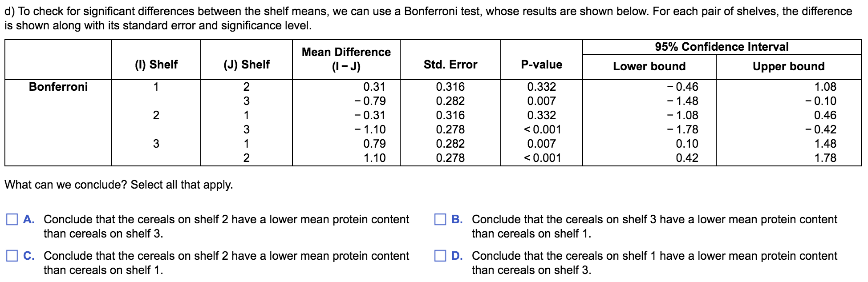Click the (J) Shelf column header
The width and height of the screenshot is (868, 282).
[247, 64]
